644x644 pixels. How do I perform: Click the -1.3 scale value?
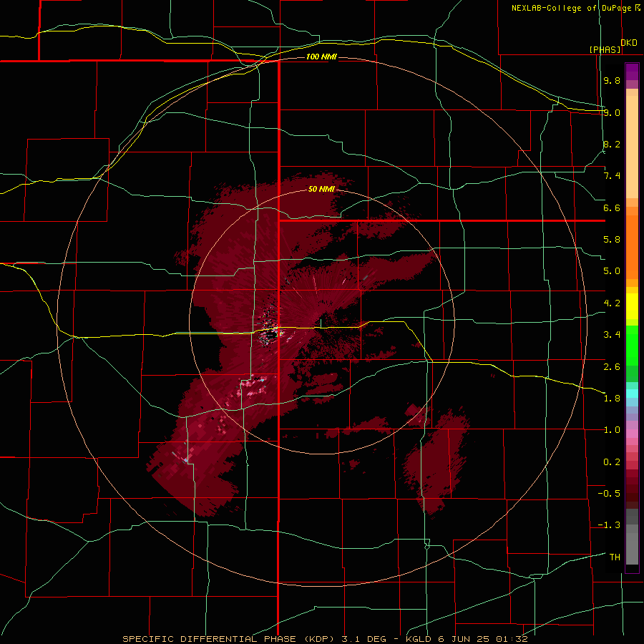coord(609,525)
